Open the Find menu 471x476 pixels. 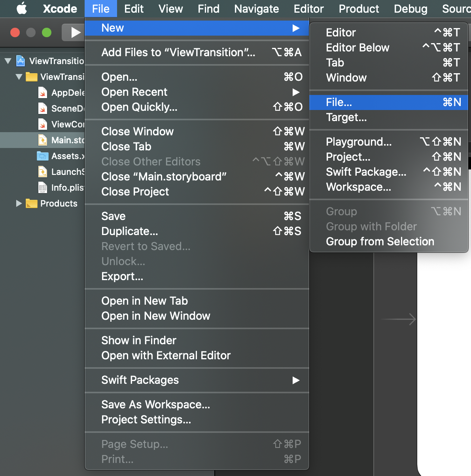tap(208, 9)
